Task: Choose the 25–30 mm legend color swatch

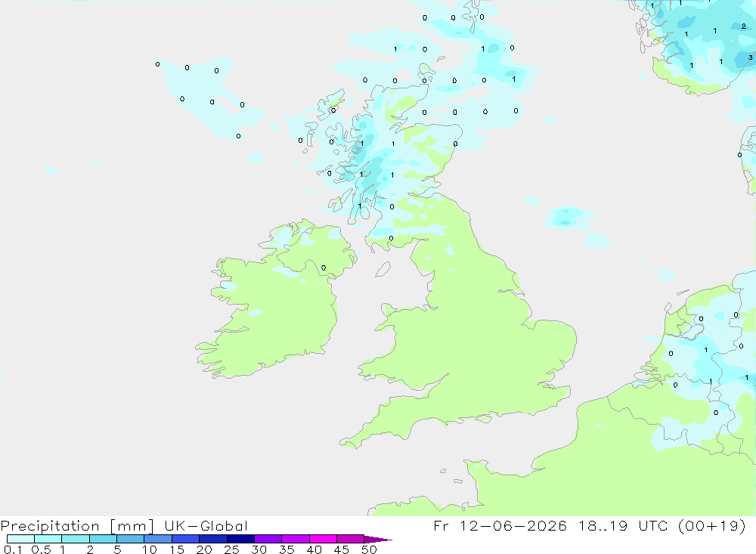Action: click(x=240, y=539)
